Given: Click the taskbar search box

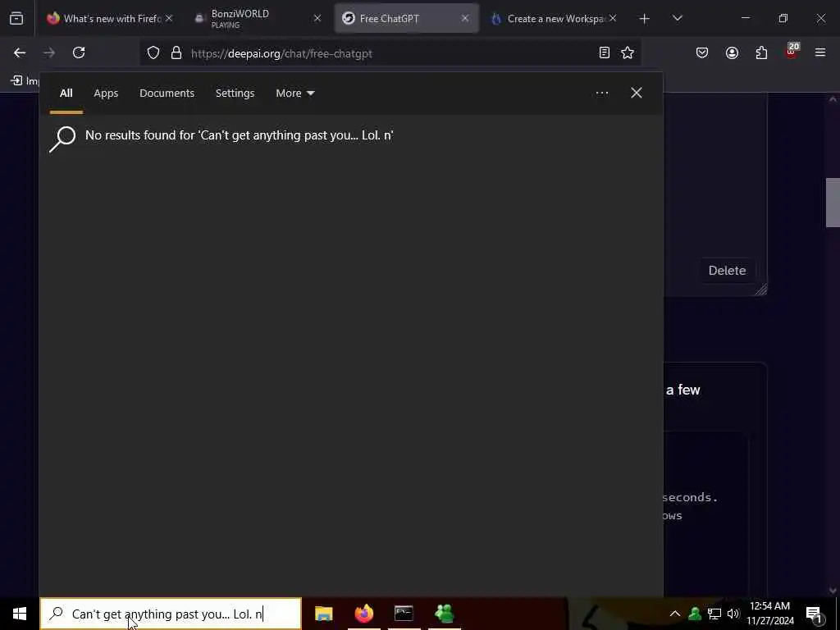Looking at the screenshot, I should pyautogui.click(x=171, y=614).
